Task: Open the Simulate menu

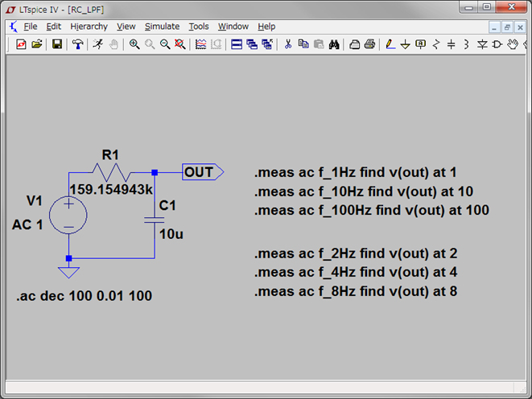Action: click(x=162, y=27)
